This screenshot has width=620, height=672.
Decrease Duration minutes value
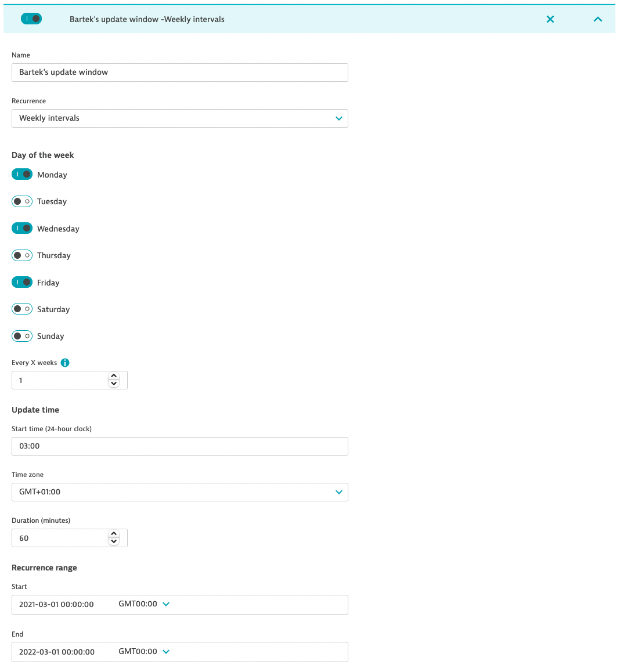(114, 541)
